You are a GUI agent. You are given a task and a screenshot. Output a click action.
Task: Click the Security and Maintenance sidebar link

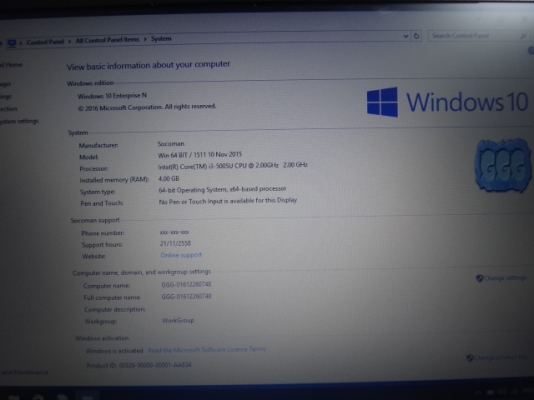coord(24,372)
